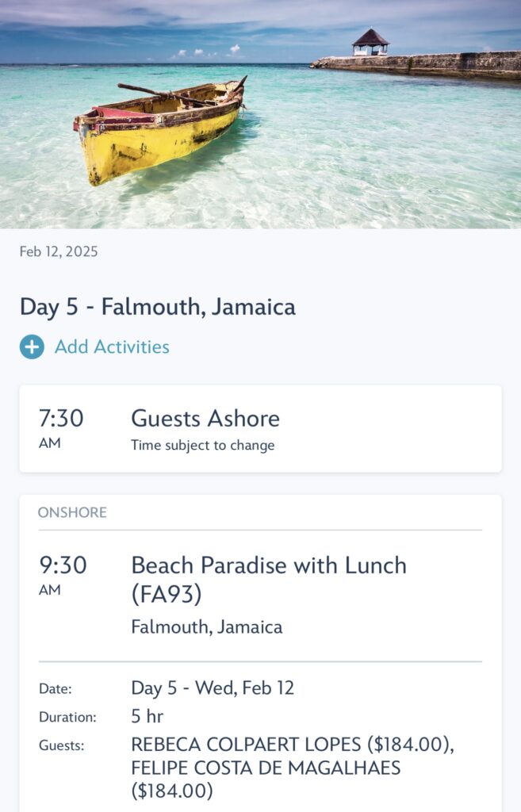Image resolution: width=521 pixels, height=812 pixels.
Task: Click the Guests label on the excursion card
Action: 57,745
